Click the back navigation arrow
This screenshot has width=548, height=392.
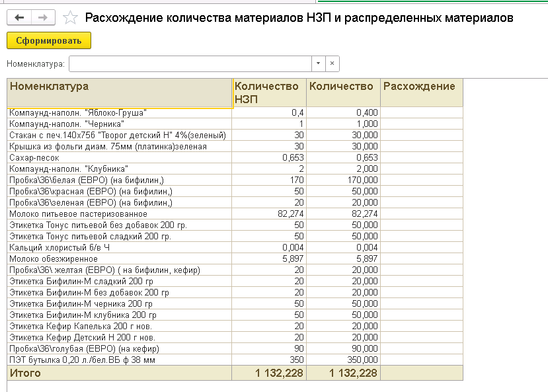[x=19, y=18]
